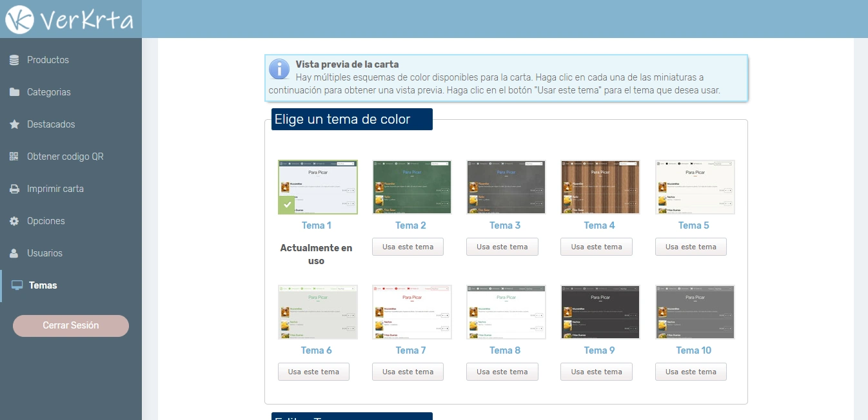
Task: Click the Temas monitor icon
Action: click(x=17, y=285)
